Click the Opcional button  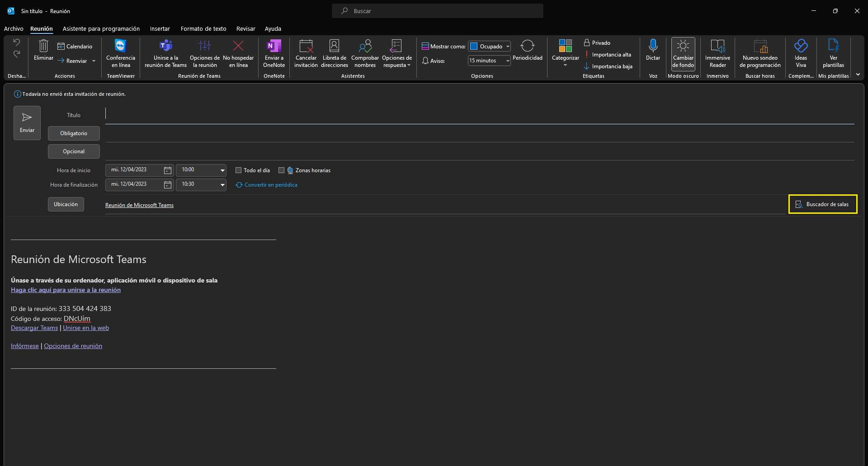tap(74, 151)
